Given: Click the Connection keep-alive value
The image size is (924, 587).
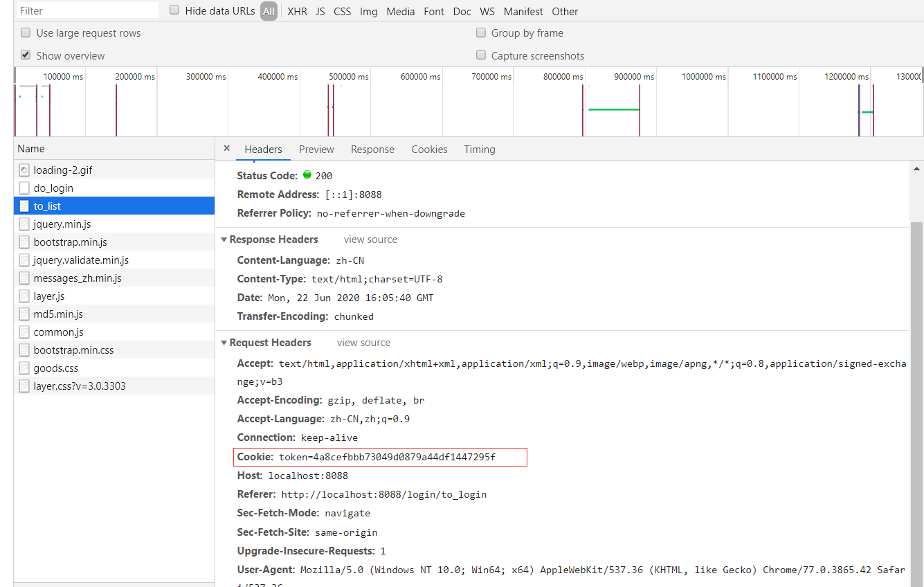Looking at the screenshot, I should click(329, 438).
